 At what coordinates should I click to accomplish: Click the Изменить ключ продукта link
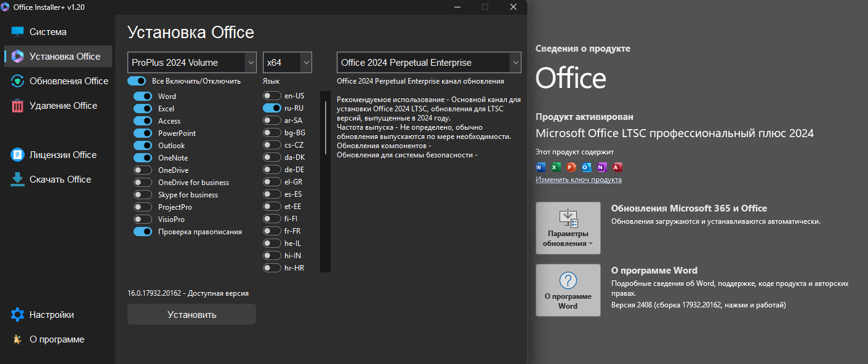point(579,180)
